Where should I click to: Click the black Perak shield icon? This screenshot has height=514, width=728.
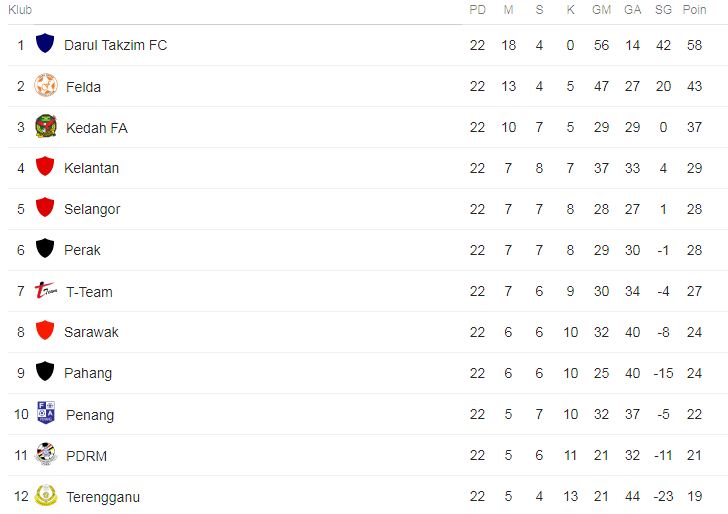tap(45, 249)
